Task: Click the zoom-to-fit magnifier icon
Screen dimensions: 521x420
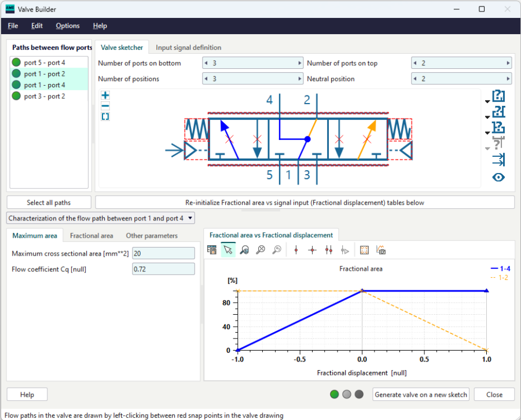Action: 260,250
